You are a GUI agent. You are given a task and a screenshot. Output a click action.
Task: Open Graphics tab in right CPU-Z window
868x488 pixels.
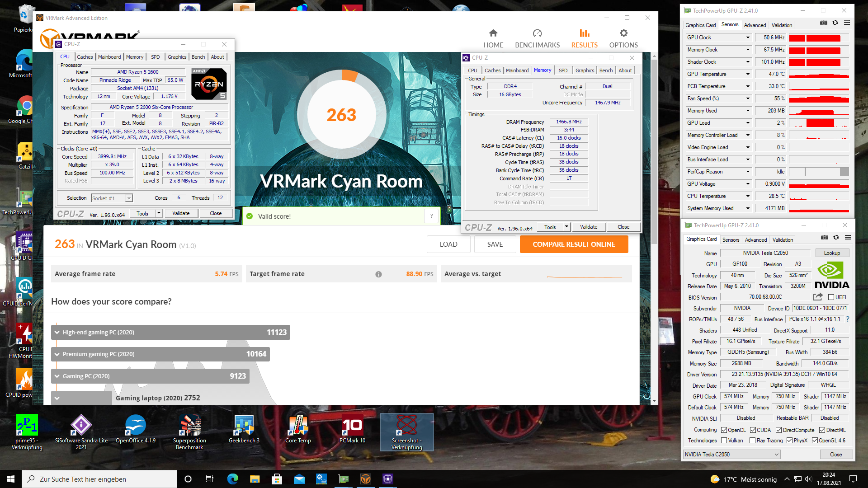[x=585, y=70]
